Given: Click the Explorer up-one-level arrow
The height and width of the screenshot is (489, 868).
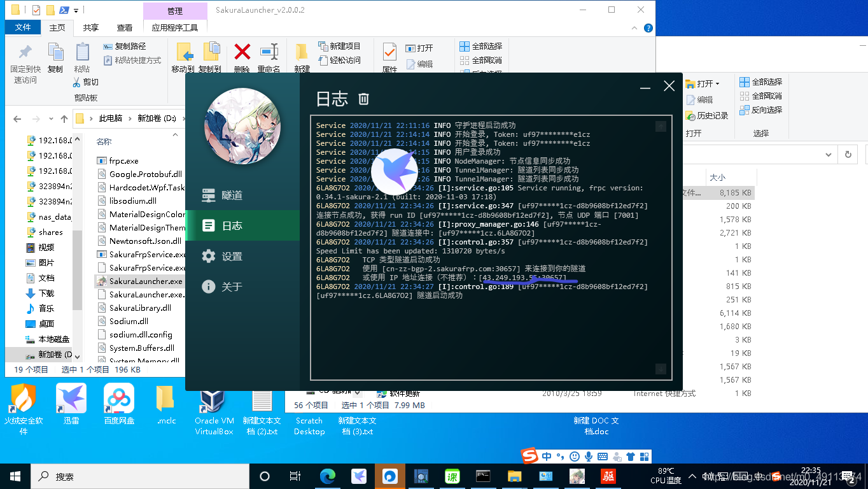Looking at the screenshot, I should pyautogui.click(x=64, y=118).
